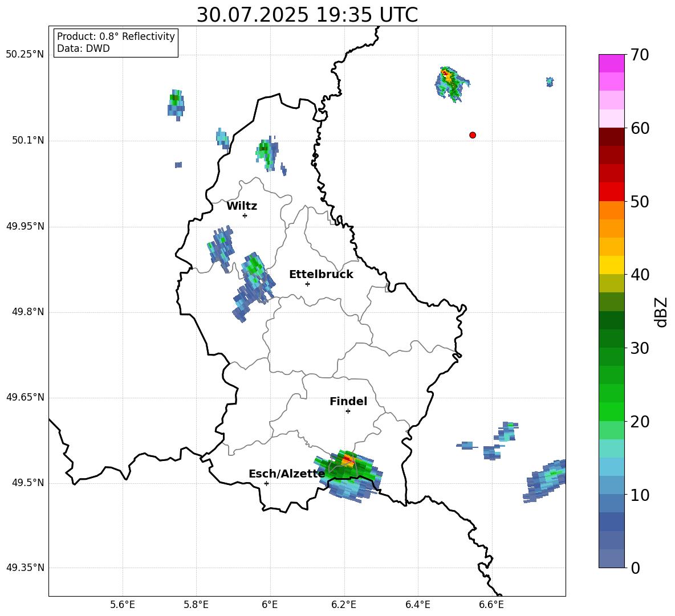The image size is (675, 616).
Task: Click the 30 label on the colorbar
Action: click(640, 348)
